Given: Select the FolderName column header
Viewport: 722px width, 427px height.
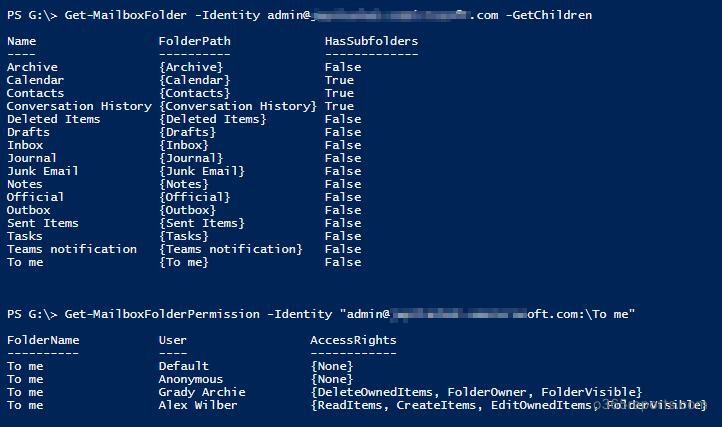Looking at the screenshot, I should pos(43,340).
